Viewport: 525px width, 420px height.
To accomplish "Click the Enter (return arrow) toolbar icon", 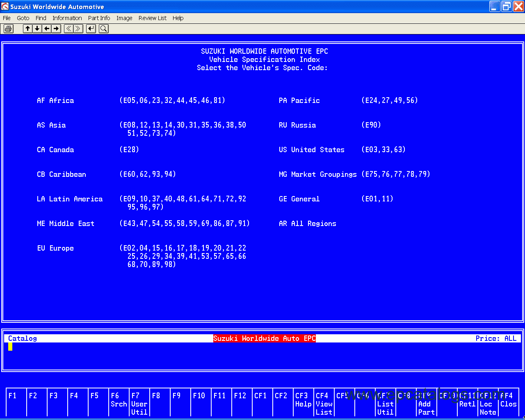I will (91, 29).
